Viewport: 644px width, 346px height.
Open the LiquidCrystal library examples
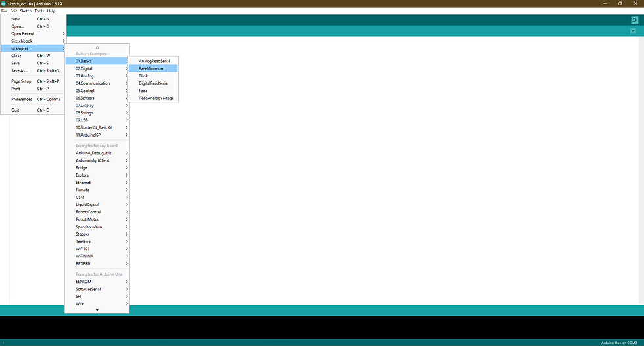pyautogui.click(x=97, y=205)
